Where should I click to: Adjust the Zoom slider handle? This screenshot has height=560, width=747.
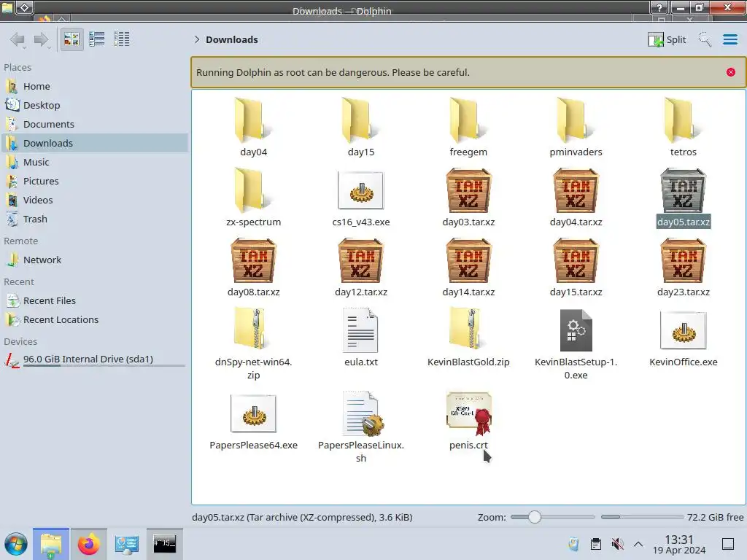pyautogui.click(x=535, y=517)
